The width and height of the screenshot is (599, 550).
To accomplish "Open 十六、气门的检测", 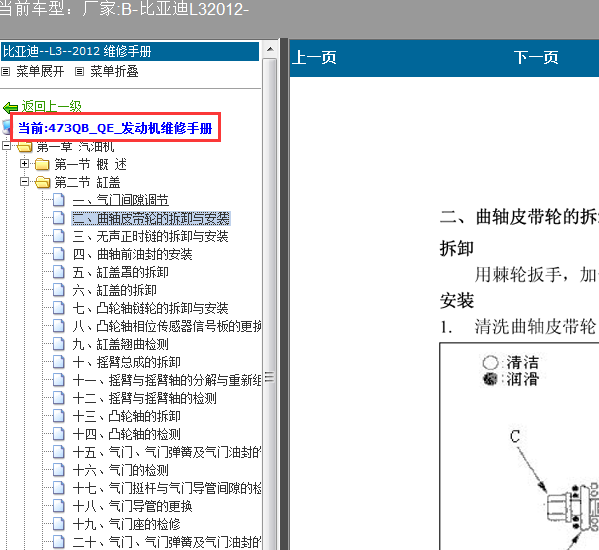I will [121, 470].
